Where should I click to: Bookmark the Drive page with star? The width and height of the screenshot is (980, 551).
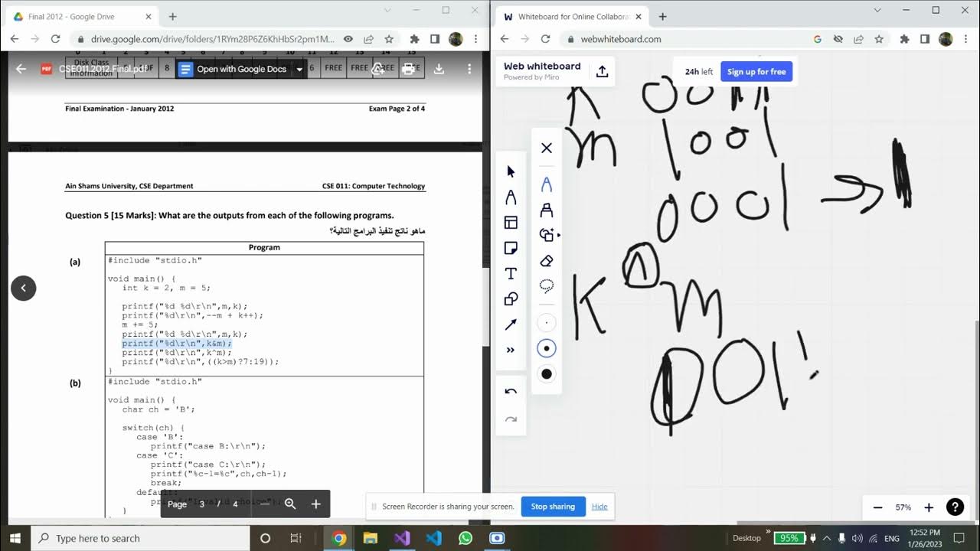click(x=389, y=39)
